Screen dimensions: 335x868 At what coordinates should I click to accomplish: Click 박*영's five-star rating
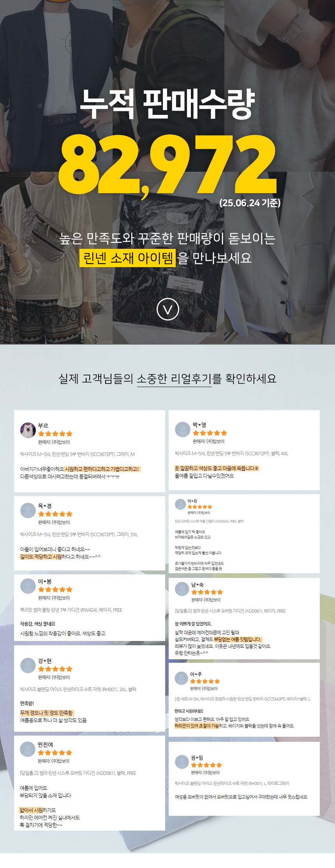(210, 433)
